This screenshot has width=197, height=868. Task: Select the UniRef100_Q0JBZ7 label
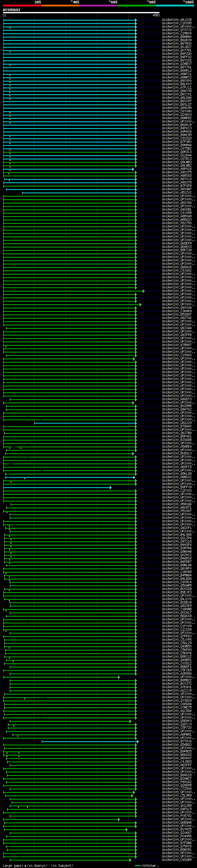[177, 47]
